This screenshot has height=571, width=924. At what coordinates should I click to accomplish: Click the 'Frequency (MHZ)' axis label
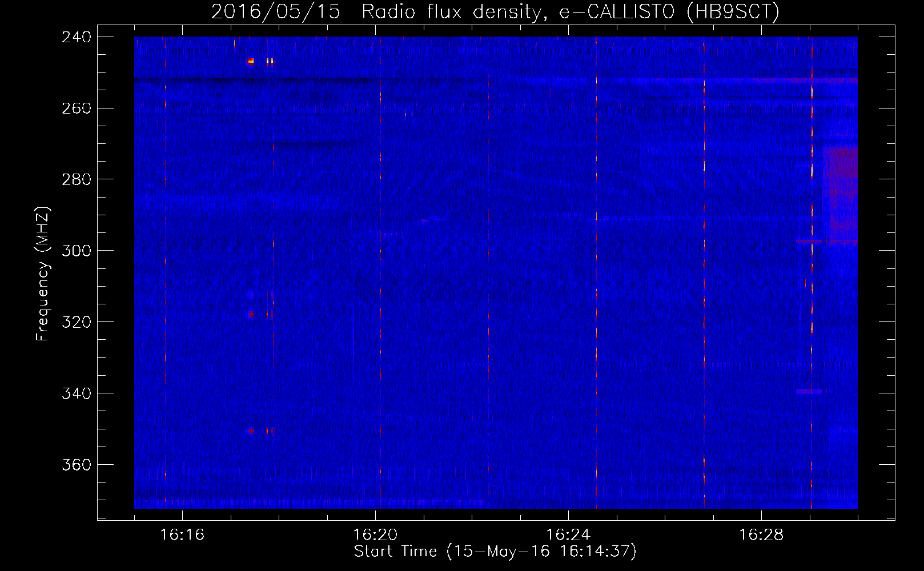coord(43,274)
